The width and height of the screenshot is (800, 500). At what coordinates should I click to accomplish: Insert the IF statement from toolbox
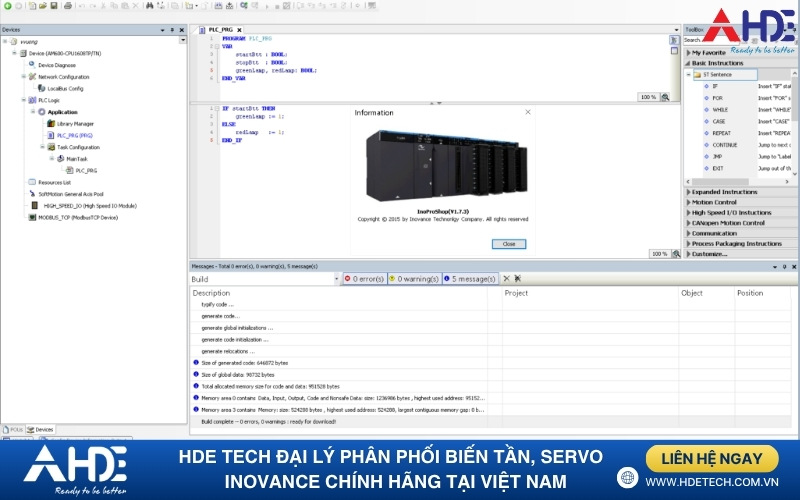715,86
